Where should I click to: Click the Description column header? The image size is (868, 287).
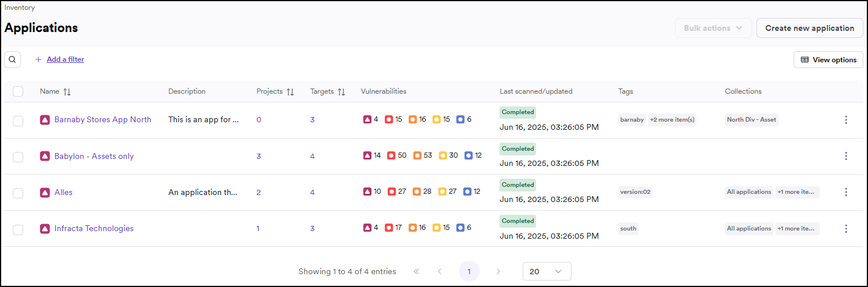coord(187,91)
